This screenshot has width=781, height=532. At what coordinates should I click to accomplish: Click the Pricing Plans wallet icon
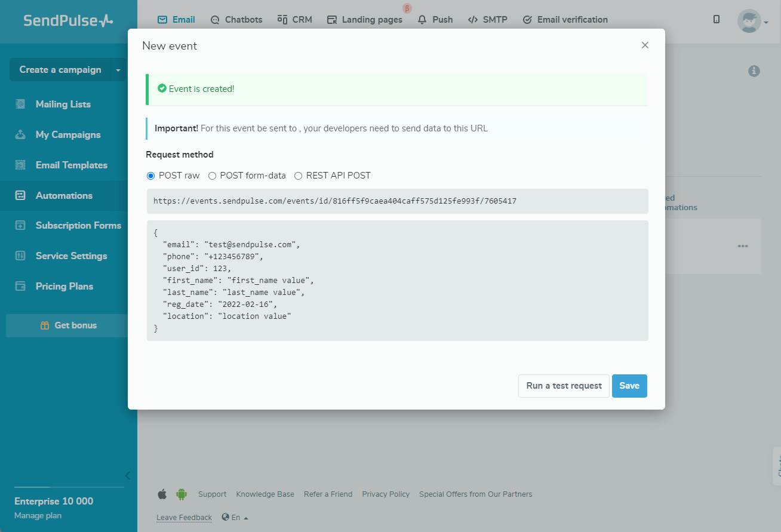click(20, 286)
